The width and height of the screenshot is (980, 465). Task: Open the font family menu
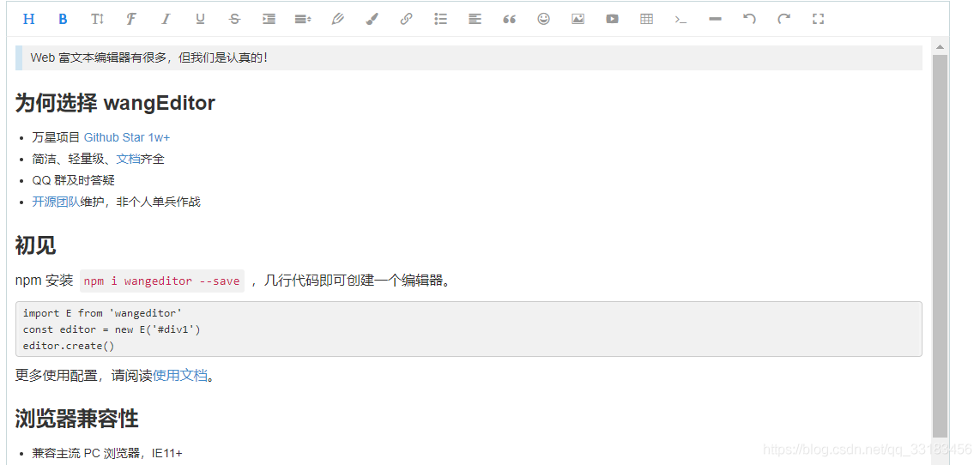tap(130, 19)
